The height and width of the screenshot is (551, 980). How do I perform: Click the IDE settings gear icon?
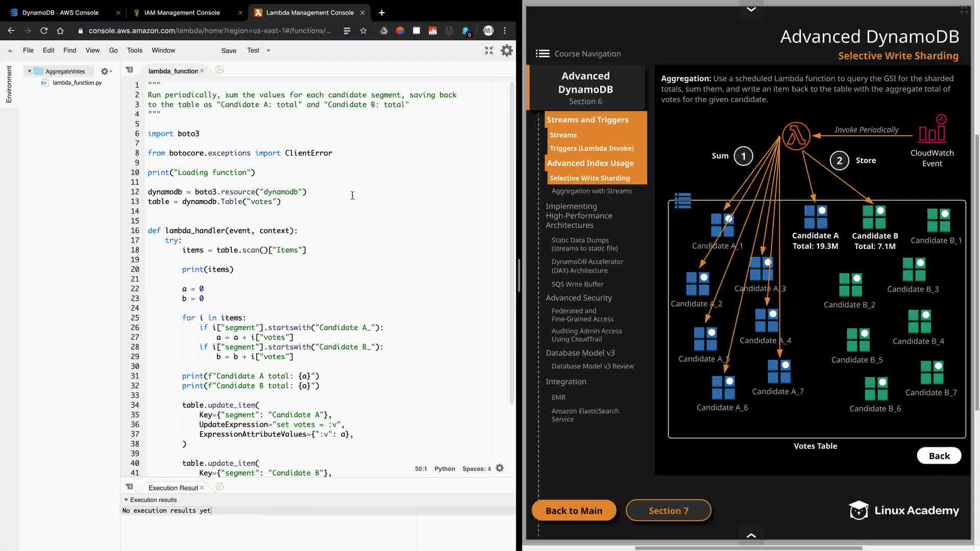[506, 51]
